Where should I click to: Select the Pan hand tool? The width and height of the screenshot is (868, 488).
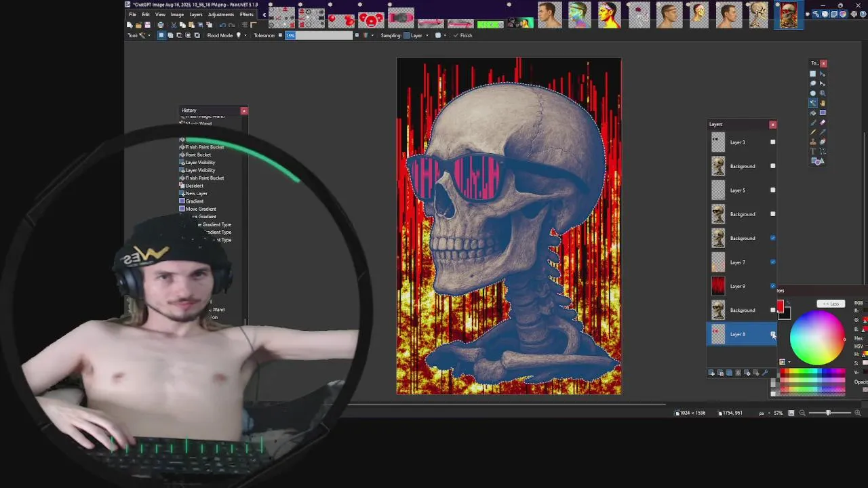[823, 103]
